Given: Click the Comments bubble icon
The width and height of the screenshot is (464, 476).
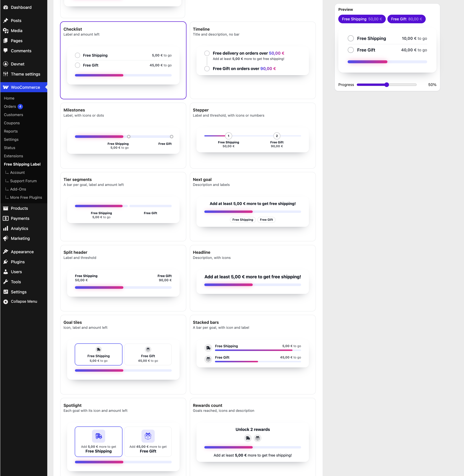Looking at the screenshot, I should (x=6, y=51).
